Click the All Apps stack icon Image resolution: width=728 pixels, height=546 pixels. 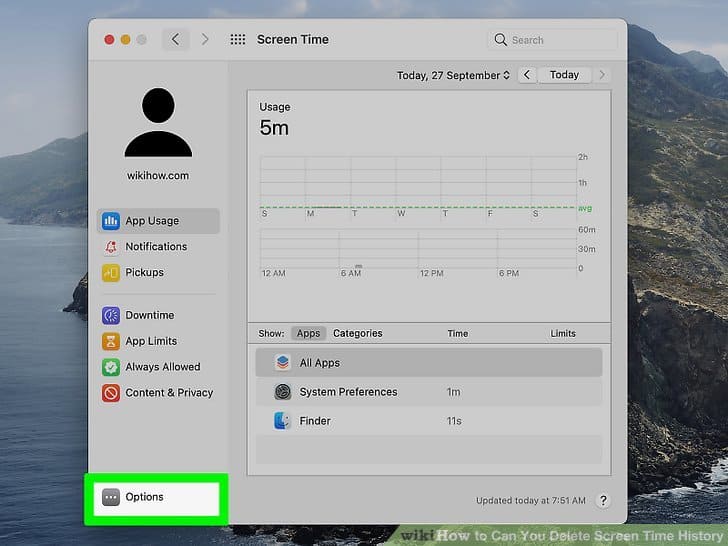coord(282,362)
